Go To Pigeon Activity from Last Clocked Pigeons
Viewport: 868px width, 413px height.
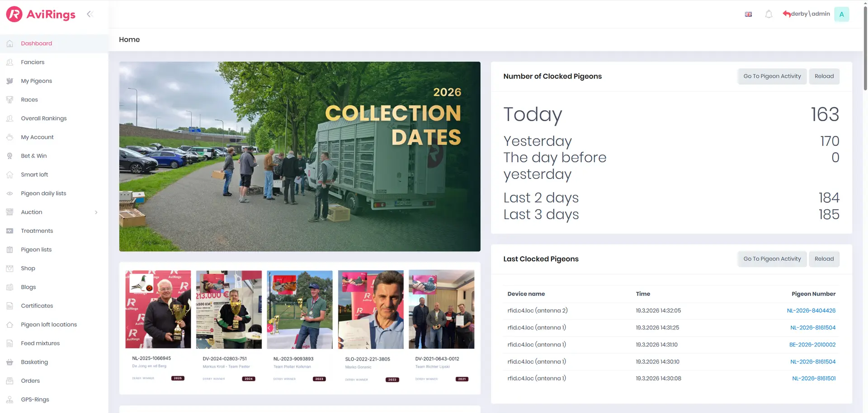tap(772, 259)
